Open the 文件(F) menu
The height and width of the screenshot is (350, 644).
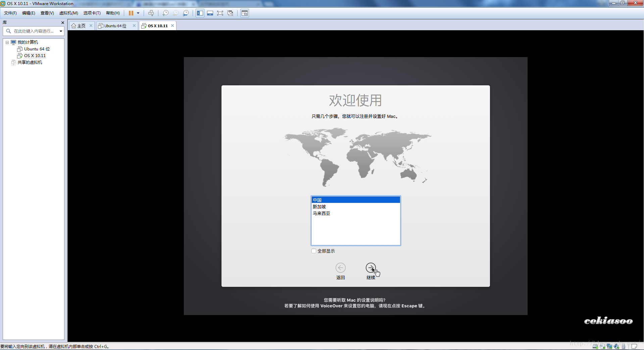10,13
